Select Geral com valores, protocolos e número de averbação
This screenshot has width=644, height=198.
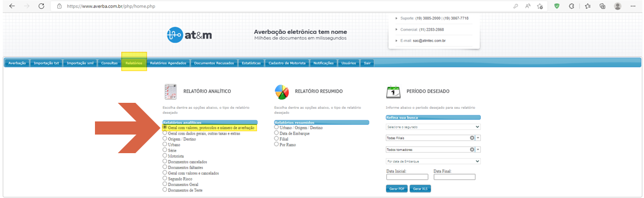165,127
